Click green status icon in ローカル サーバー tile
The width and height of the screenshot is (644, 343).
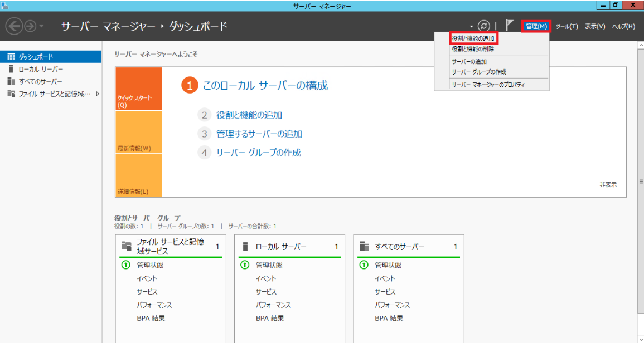coord(245,265)
